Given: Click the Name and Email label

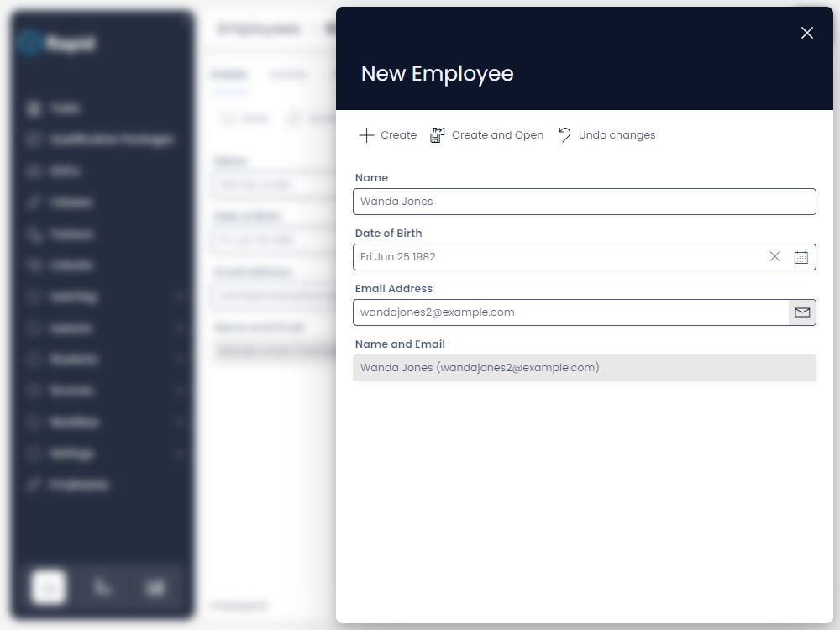Looking at the screenshot, I should 400,344.
